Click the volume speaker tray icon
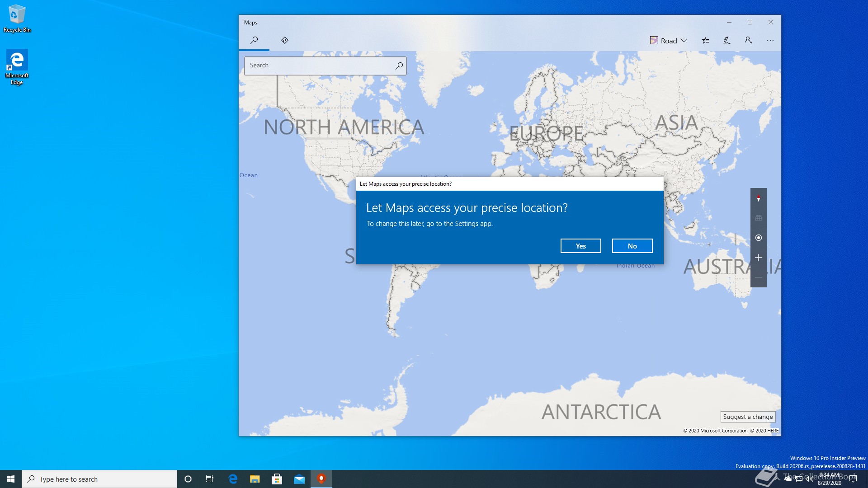This screenshot has width=868, height=488. coord(809,479)
